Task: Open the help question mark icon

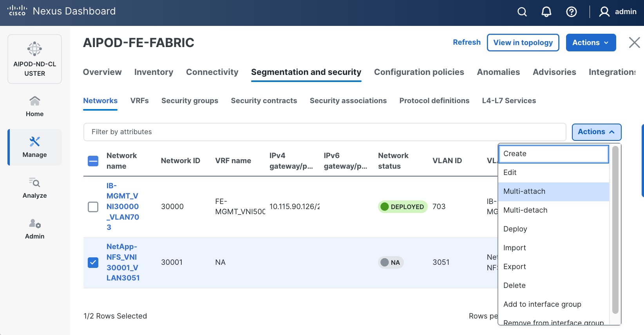Action: pos(572,12)
